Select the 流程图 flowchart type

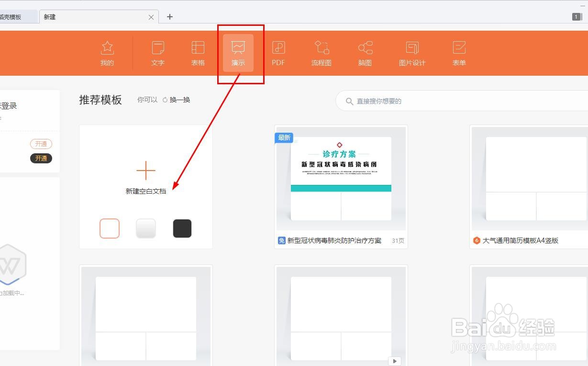(x=322, y=53)
